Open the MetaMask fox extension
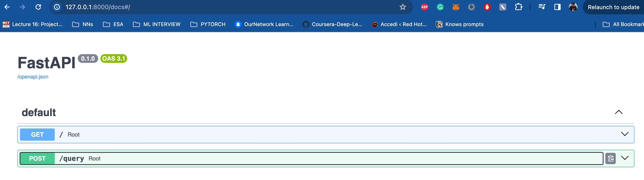644x180 pixels. (x=456, y=7)
